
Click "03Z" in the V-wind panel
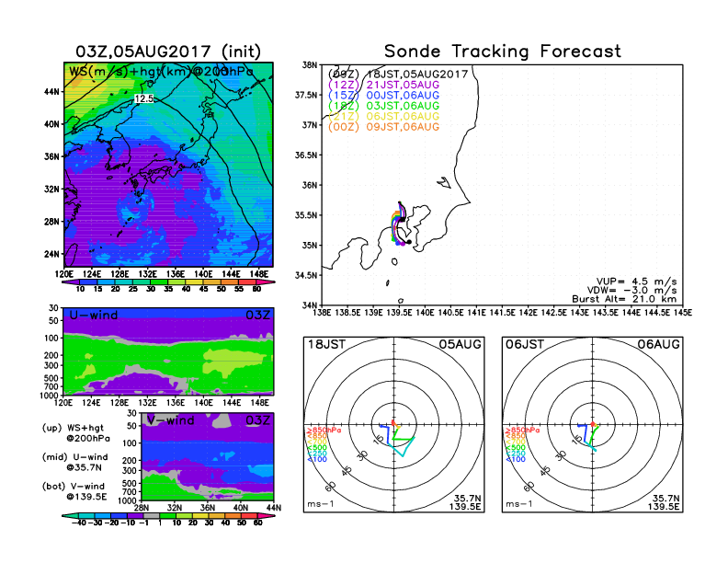pyautogui.click(x=257, y=420)
